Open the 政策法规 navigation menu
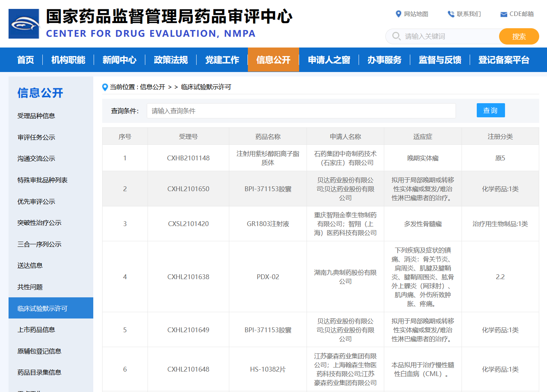This screenshot has height=392, width=547. click(x=171, y=60)
